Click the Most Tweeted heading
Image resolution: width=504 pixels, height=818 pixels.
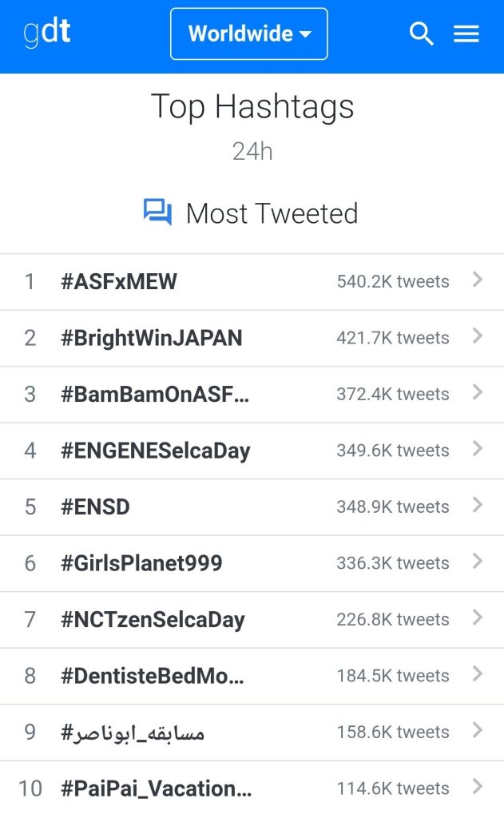(272, 213)
